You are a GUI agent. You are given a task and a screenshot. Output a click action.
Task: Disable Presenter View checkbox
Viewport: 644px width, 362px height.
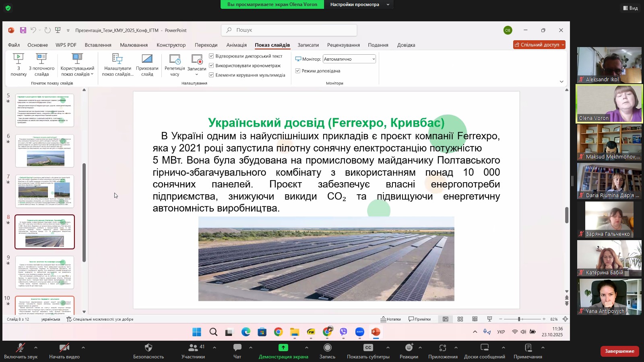(298, 71)
